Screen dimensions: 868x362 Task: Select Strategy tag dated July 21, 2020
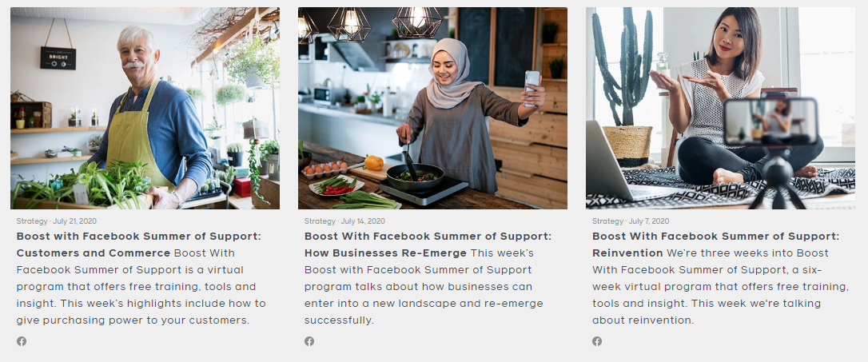[32, 221]
